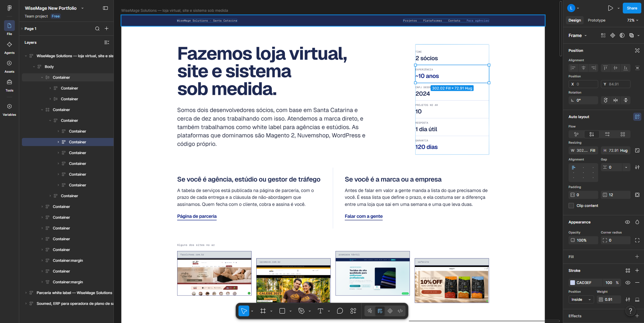Click Plataformas nav item in canvas
Screen dimensions: 644x323
432,21
